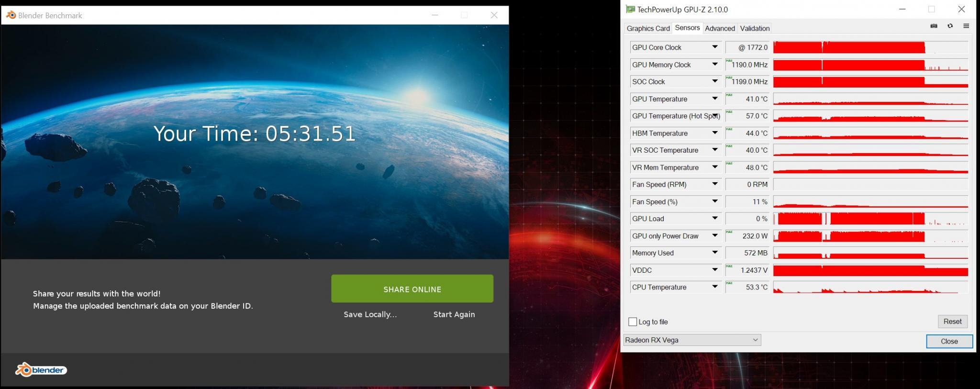This screenshot has width=980, height=389.
Task: Open VR SOC Temperature sensor dropdown
Action: 714,150
